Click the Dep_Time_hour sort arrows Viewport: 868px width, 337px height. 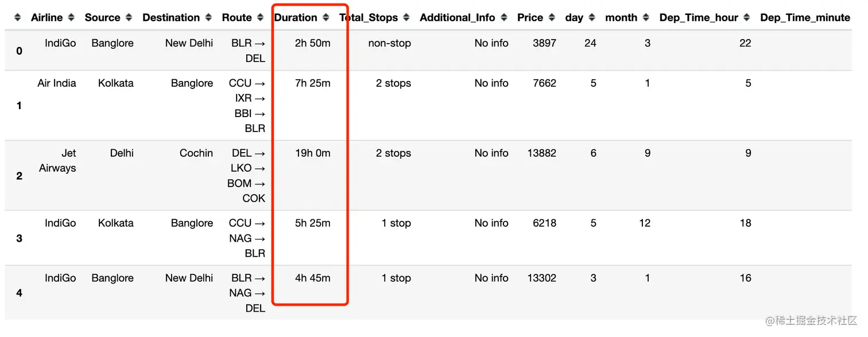tap(746, 18)
